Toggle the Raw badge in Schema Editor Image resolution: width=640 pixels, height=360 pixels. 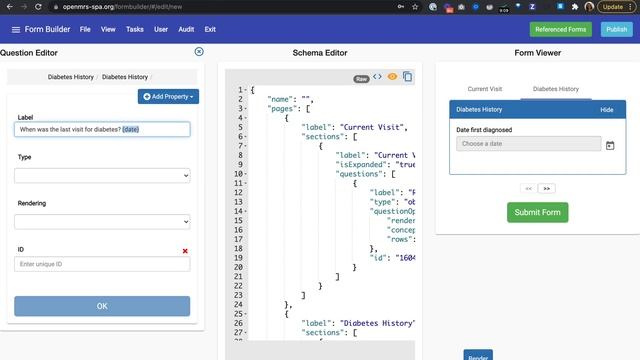tap(361, 79)
